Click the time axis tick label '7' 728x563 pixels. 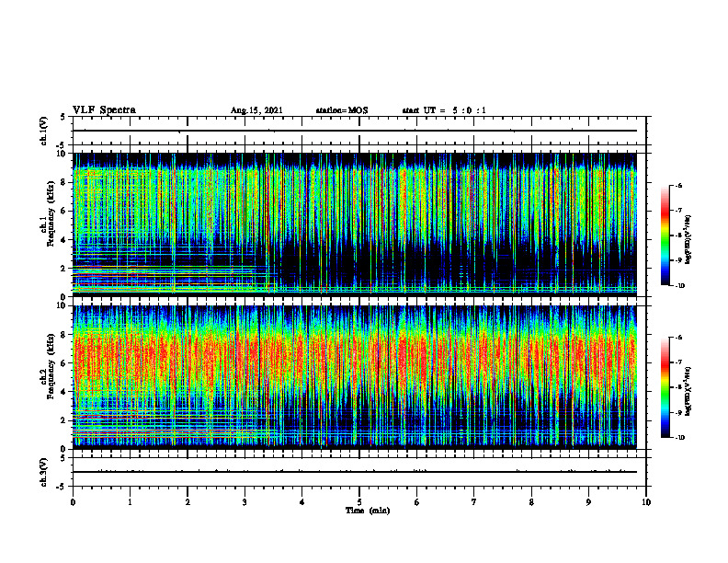[x=474, y=502]
